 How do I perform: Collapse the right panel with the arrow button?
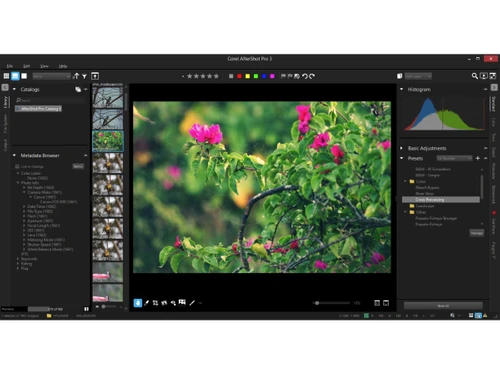(494, 87)
